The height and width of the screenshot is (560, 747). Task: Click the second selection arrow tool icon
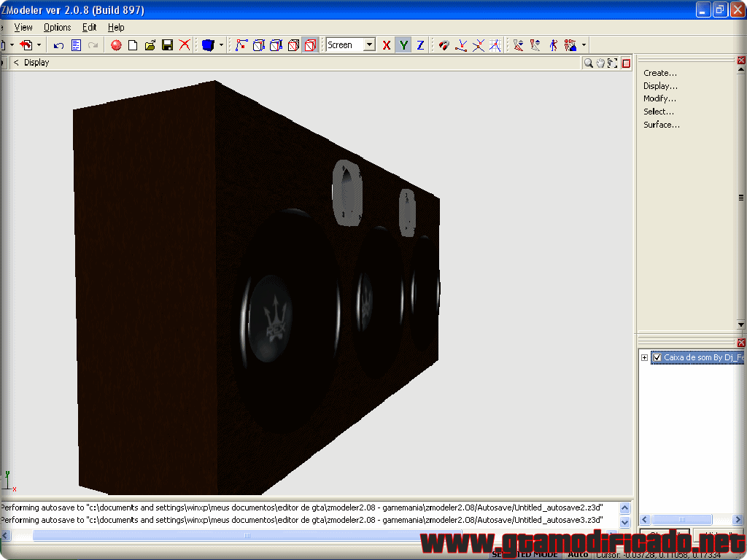(535, 45)
